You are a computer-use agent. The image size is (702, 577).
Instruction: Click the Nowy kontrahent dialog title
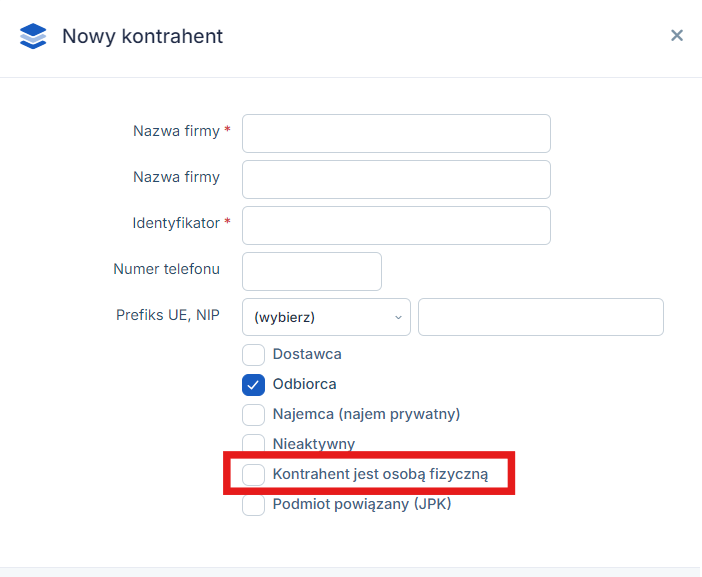point(142,36)
